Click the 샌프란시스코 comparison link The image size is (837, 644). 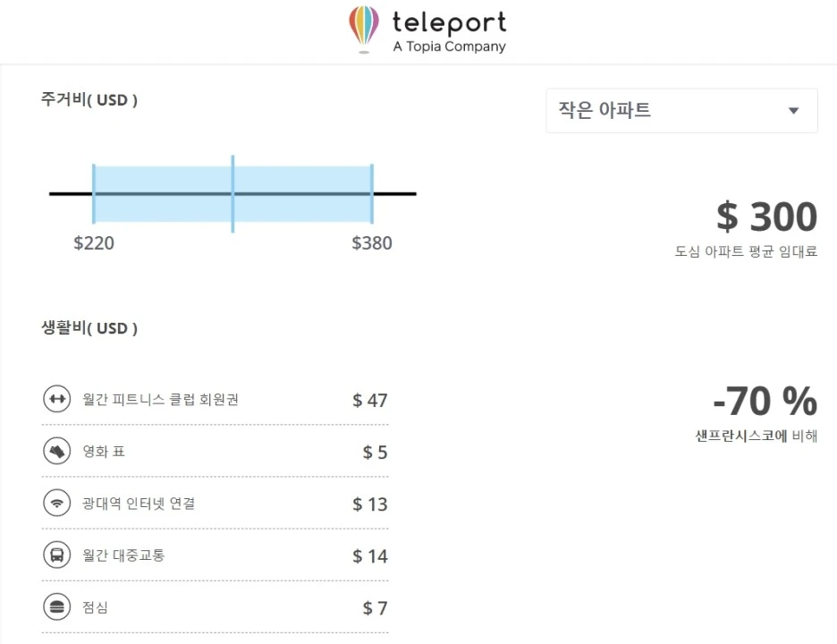tap(741, 436)
